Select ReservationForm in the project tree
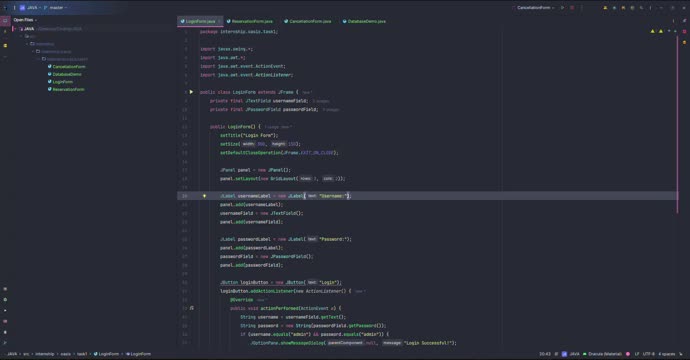The image size is (690, 360). pyautogui.click(x=68, y=89)
